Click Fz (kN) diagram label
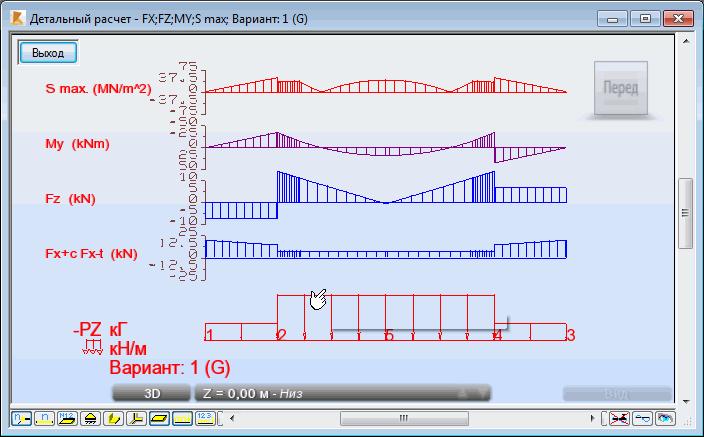The image size is (704, 437). point(70,199)
